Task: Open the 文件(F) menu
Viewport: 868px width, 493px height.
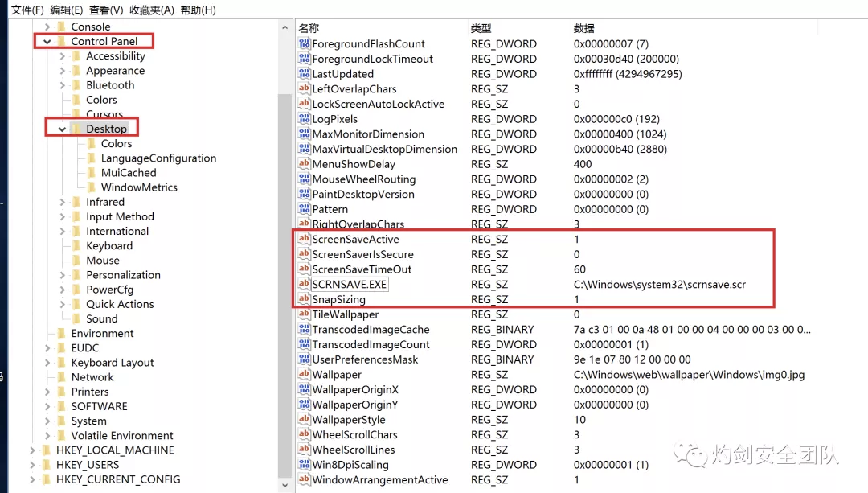Action: [27, 10]
